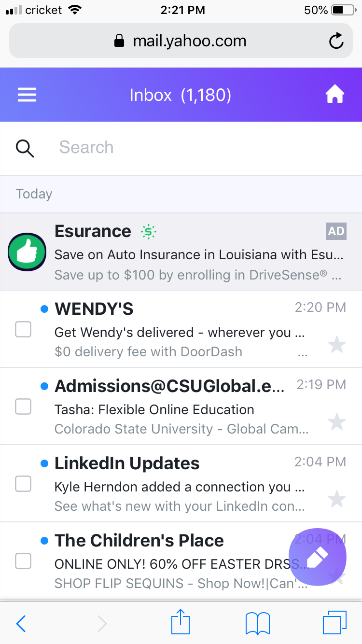Screen dimensions: 362x644
Task: Compose a new email with pencil button
Action: click(317, 557)
